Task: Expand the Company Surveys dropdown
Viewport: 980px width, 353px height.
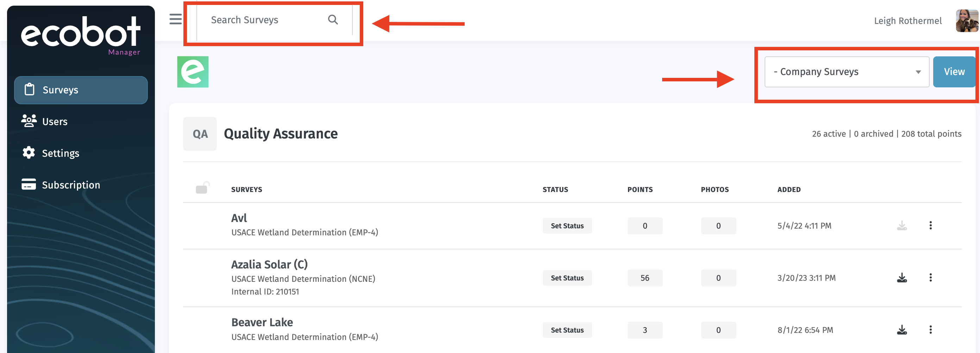Action: tap(847, 72)
